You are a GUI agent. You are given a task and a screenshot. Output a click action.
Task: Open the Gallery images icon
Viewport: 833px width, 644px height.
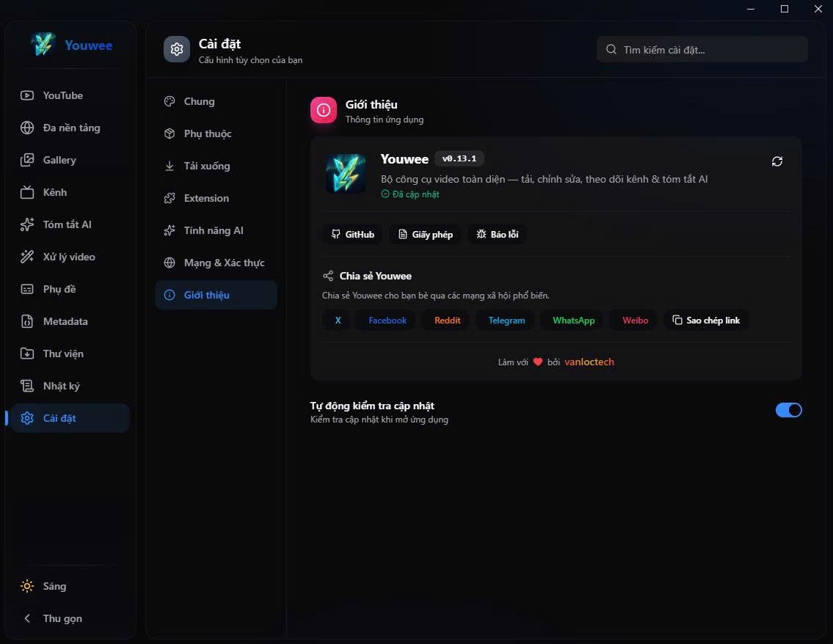[27, 160]
